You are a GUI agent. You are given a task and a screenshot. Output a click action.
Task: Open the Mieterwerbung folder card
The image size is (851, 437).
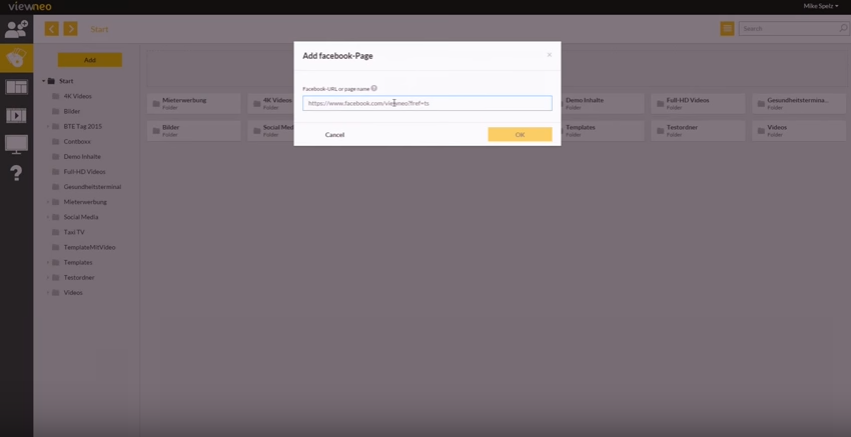(194, 103)
